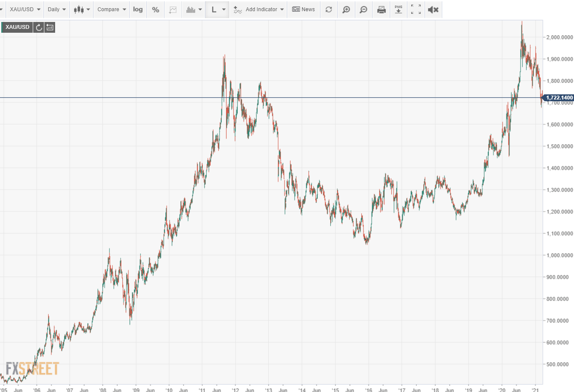
Task: Enter fullscreen mode
Action: pos(416,9)
